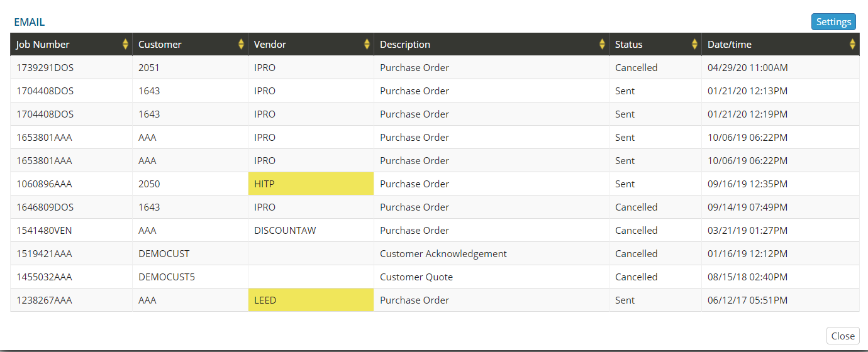Click the highlighted LEED vendor cell
This screenshot has height=352, width=868.
[x=311, y=300]
